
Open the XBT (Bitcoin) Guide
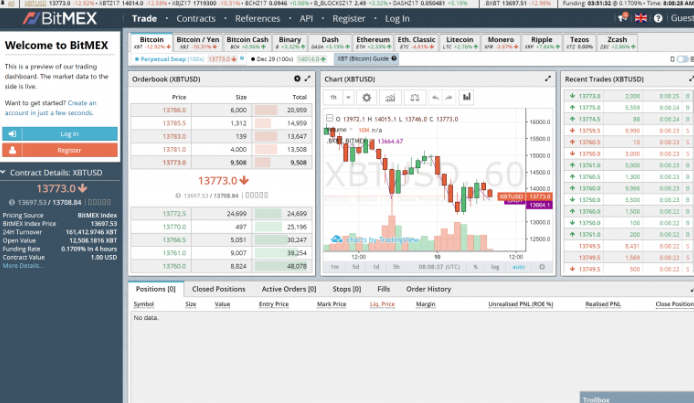366,58
